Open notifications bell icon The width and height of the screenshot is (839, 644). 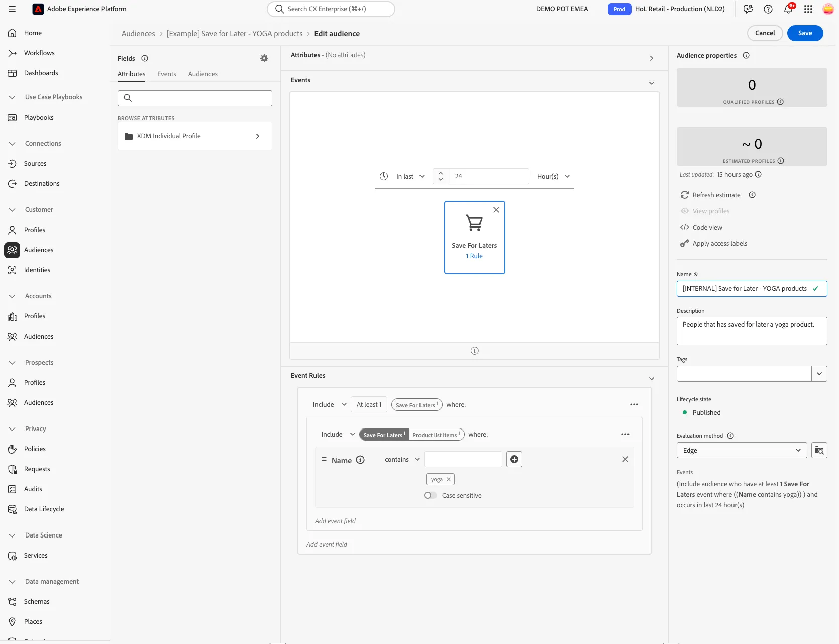click(x=788, y=9)
